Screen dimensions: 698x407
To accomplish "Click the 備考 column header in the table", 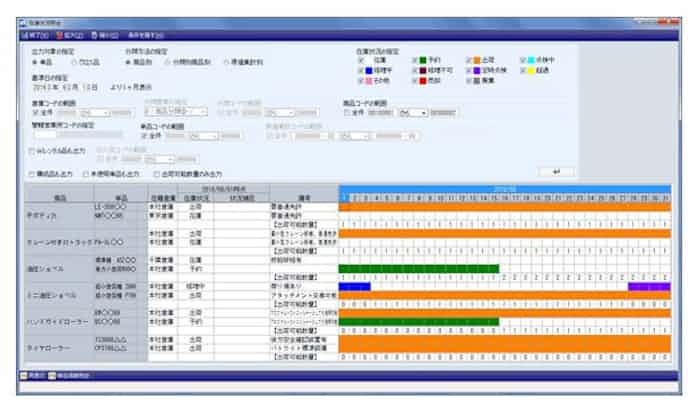I will pyautogui.click(x=304, y=197).
